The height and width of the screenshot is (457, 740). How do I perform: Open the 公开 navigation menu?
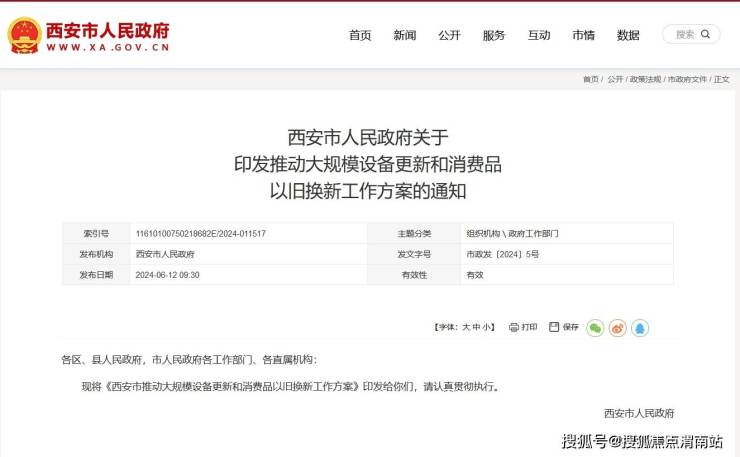449,35
